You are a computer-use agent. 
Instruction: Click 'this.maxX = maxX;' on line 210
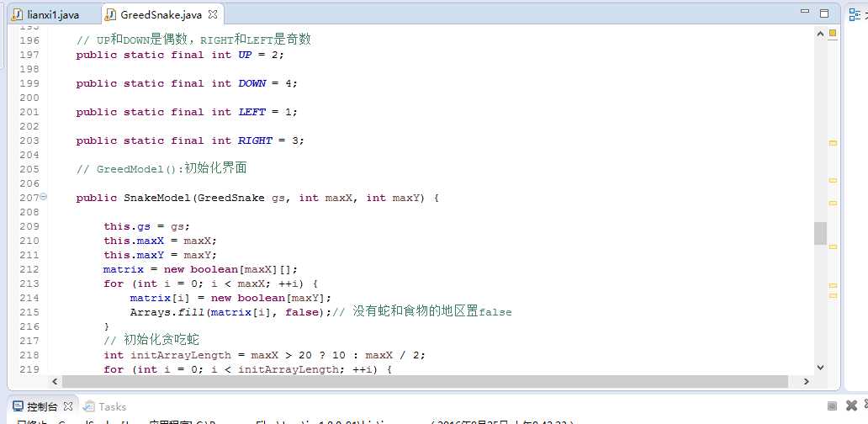point(161,241)
